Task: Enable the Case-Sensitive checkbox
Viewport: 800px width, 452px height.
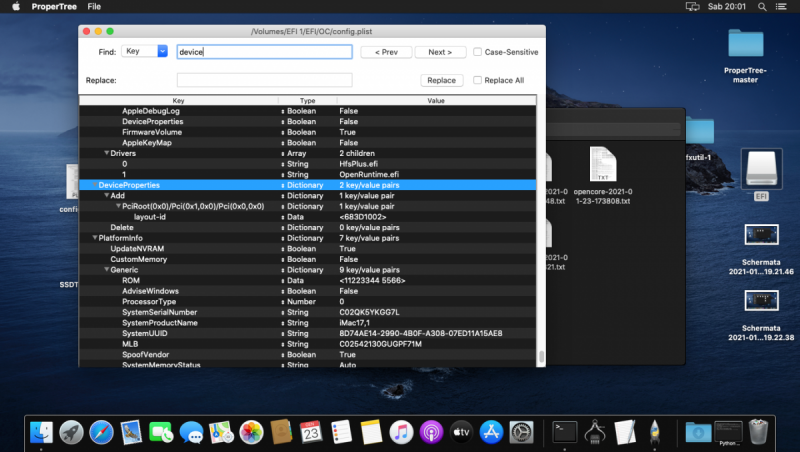Action: pyautogui.click(x=478, y=52)
